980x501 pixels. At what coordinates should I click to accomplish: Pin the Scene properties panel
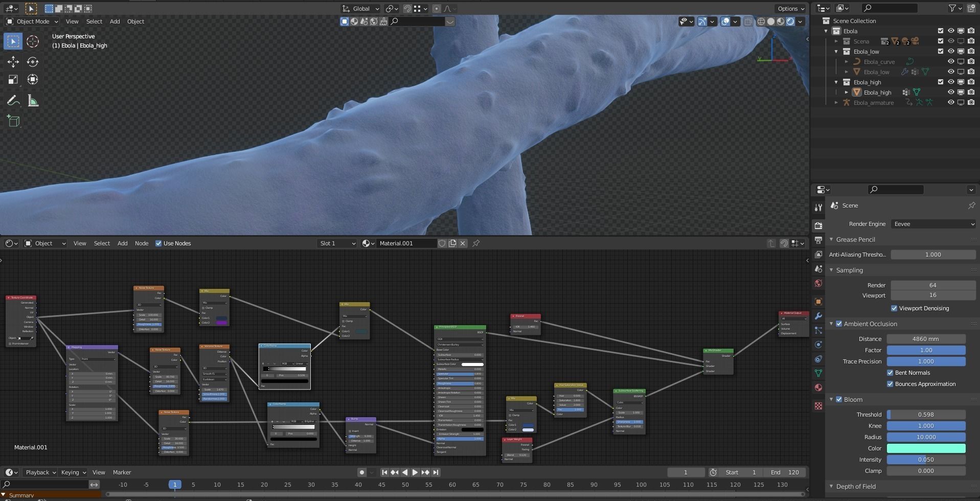point(971,206)
